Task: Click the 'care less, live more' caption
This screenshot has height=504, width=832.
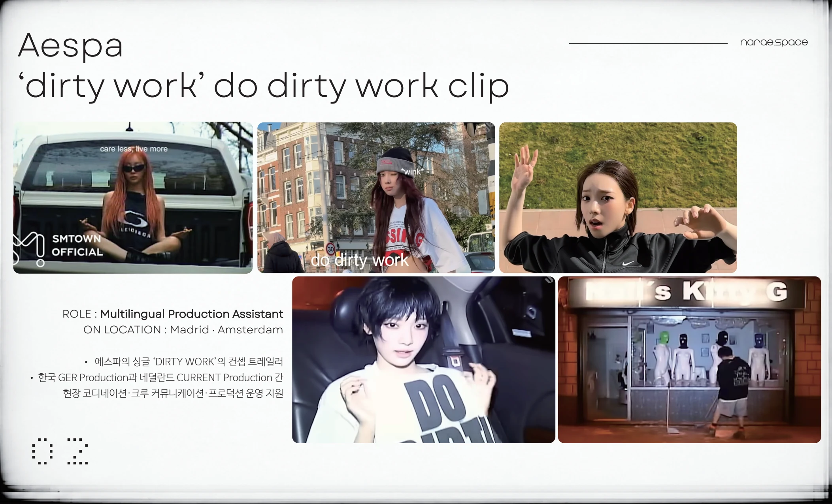Action: click(134, 149)
